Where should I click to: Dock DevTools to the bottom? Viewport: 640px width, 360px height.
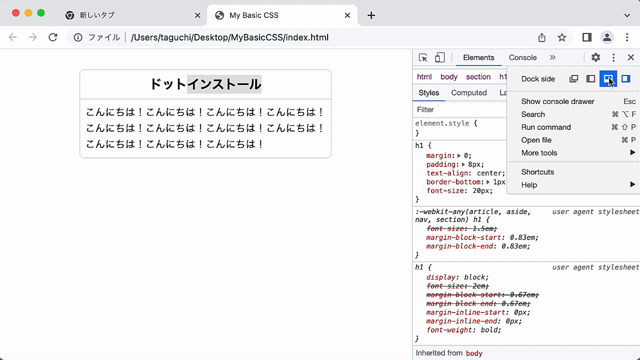(x=608, y=79)
